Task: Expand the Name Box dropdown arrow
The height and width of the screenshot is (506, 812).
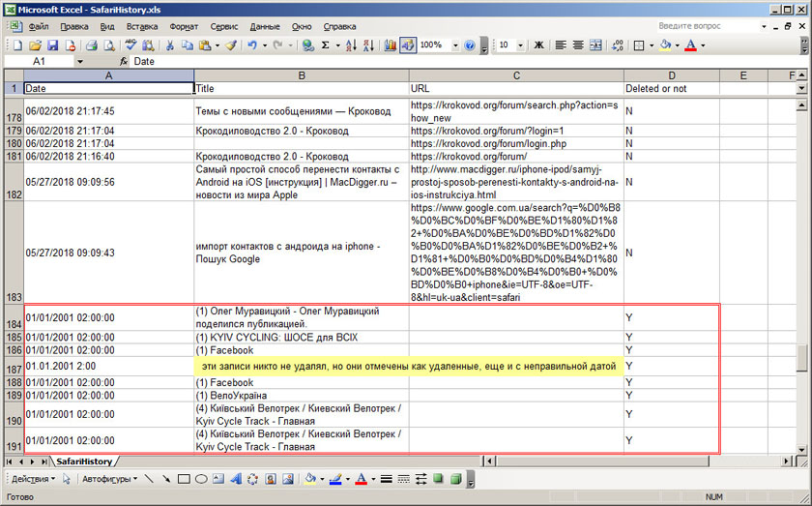Action: (x=79, y=62)
